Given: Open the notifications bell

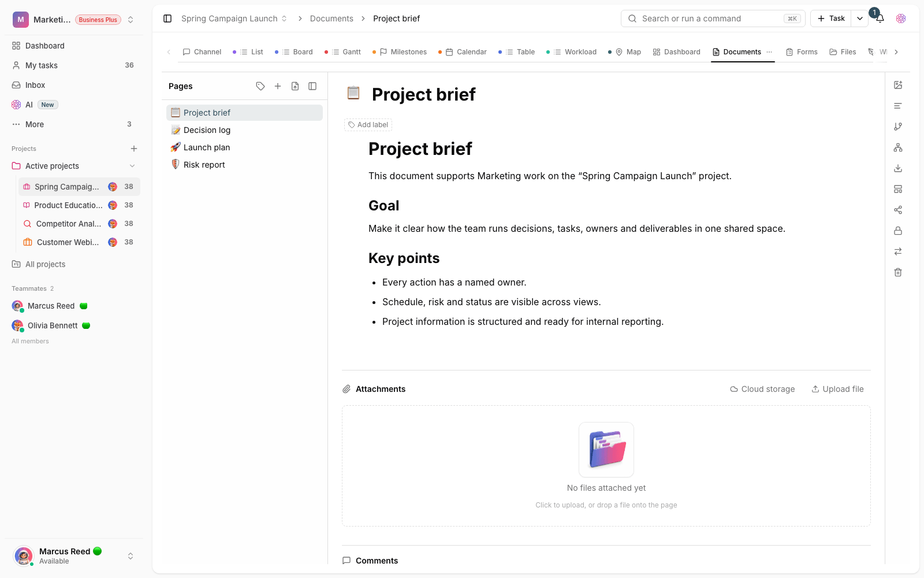Looking at the screenshot, I should (x=880, y=18).
